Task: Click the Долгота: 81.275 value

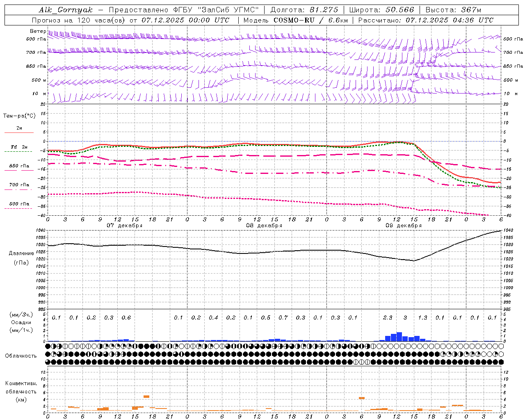Action: [304, 10]
